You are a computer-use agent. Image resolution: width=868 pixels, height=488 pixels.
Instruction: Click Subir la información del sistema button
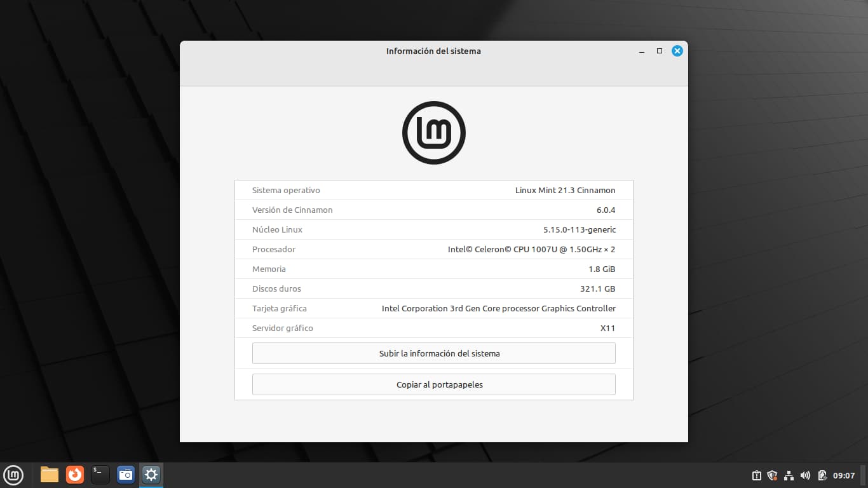click(x=434, y=353)
